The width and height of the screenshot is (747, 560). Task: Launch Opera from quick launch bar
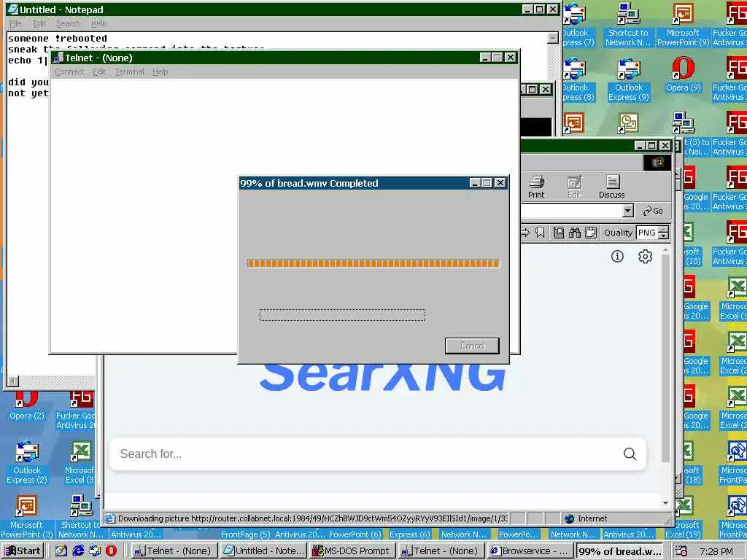(x=111, y=551)
